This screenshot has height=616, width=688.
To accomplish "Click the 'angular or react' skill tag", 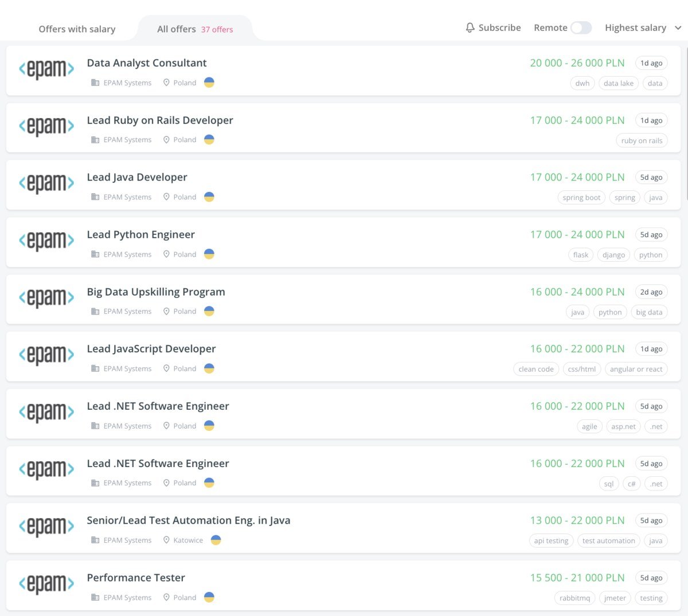I will click(x=636, y=369).
